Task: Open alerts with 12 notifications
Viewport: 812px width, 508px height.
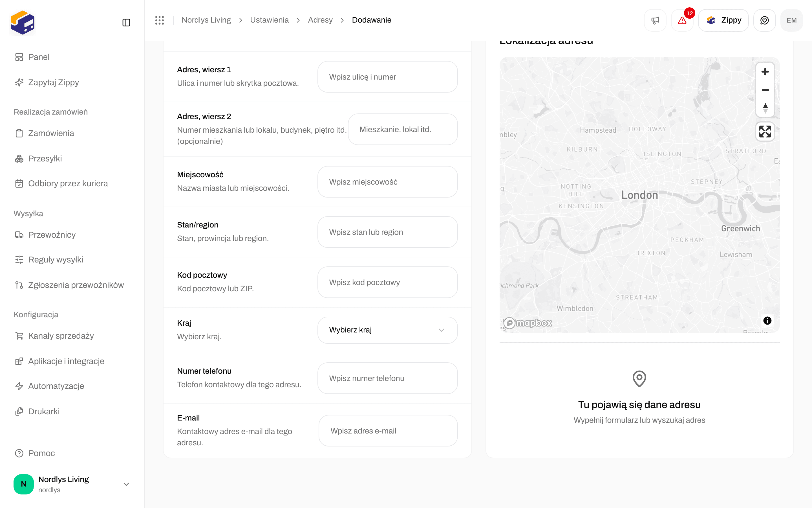Action: pos(682,20)
